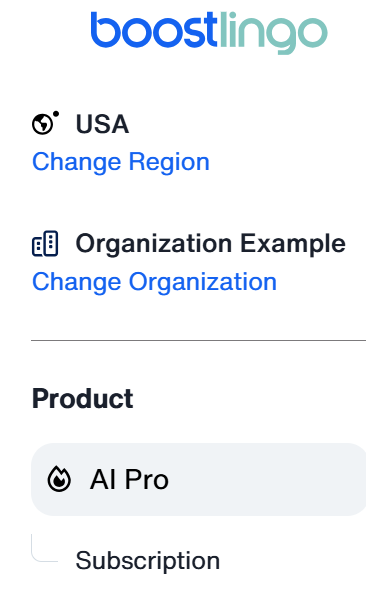Select the AI Pro product item
Image resolution: width=366 pixels, height=594 pixels.
199,479
